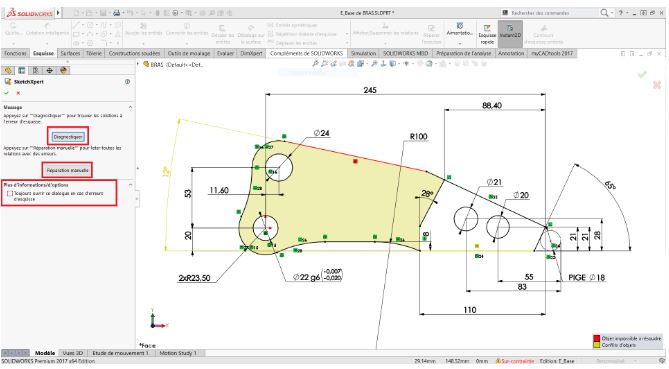Toggle the Instant2D tool
Viewport: 669px width, 369px height.
coord(510,33)
